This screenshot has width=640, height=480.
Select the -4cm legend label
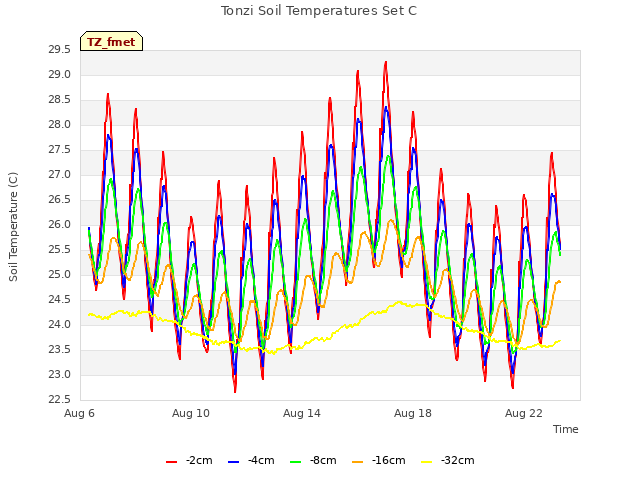[261, 460]
